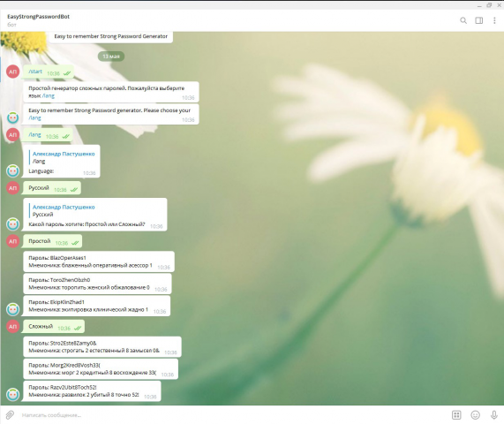This screenshot has height=424, width=504.
Task: Close the Telegram window
Action: (x=500, y=5)
